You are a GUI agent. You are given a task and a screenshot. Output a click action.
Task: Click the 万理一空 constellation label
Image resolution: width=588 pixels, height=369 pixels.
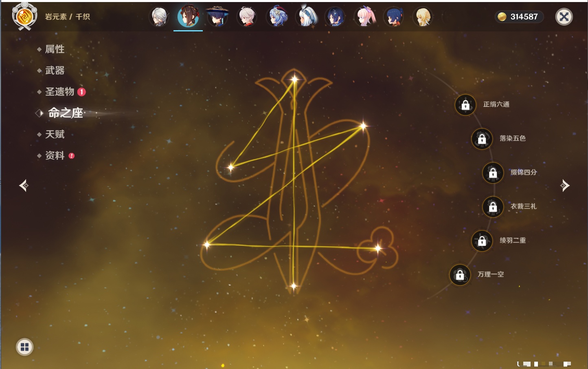coord(491,274)
